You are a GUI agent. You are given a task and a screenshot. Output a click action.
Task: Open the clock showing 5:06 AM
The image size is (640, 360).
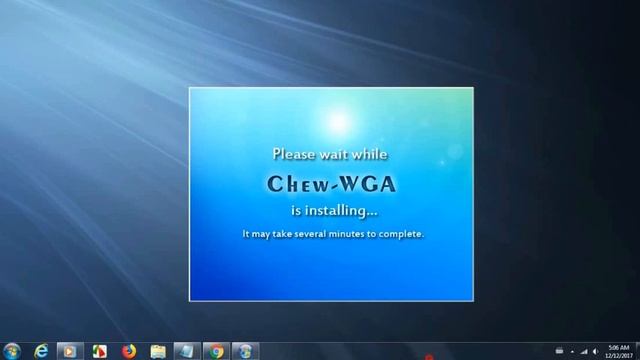point(619,351)
